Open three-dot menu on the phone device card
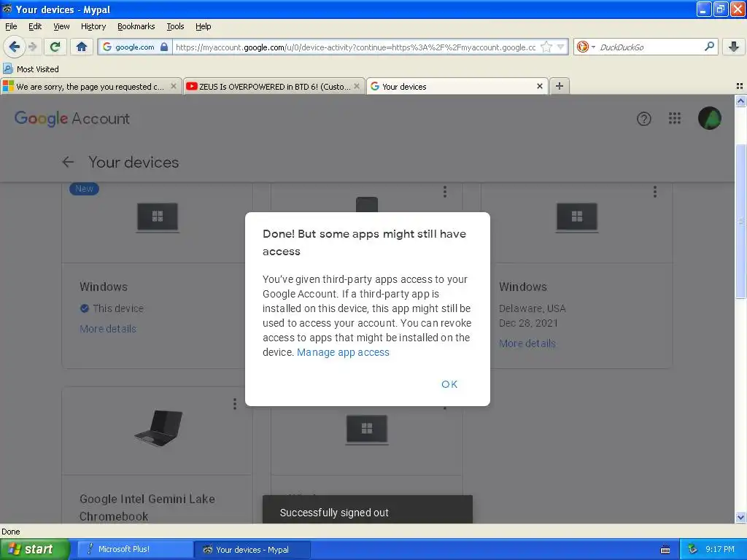 coord(445,192)
